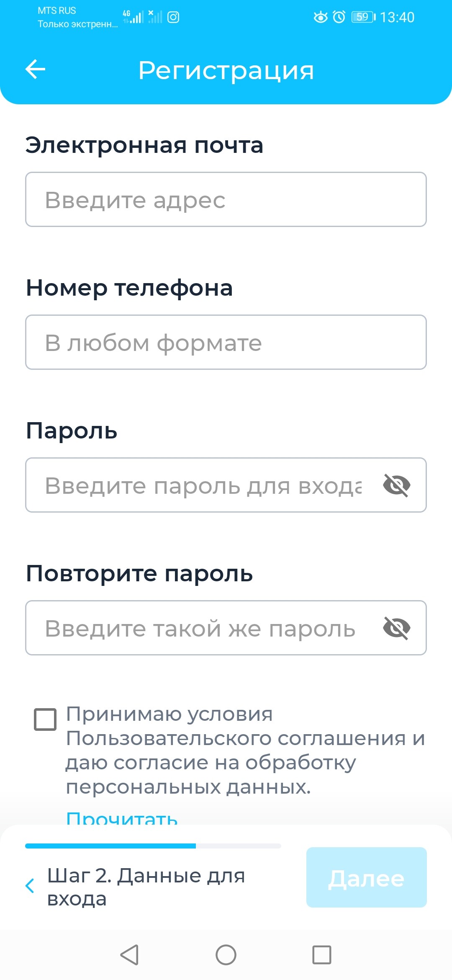
Task: Tap the Шаг 2. Данные для входа label
Action: coord(146,887)
